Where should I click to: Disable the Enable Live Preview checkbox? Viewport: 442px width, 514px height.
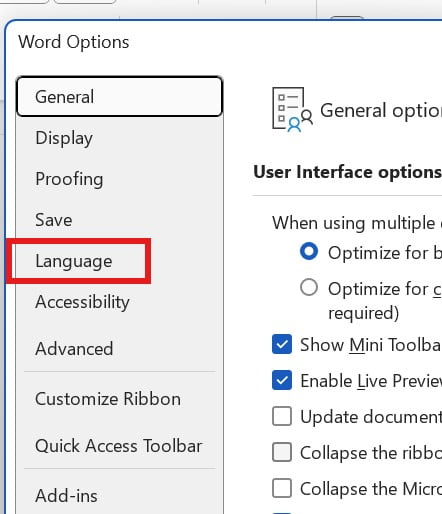tap(282, 380)
